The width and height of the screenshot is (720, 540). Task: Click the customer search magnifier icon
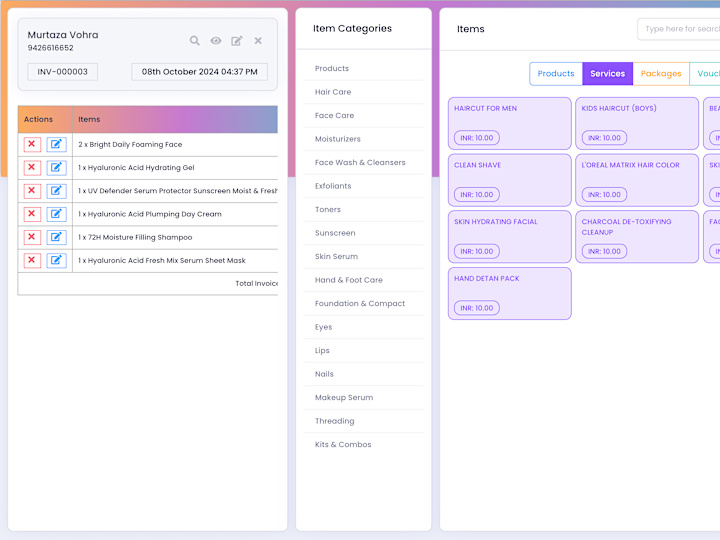coord(195,41)
